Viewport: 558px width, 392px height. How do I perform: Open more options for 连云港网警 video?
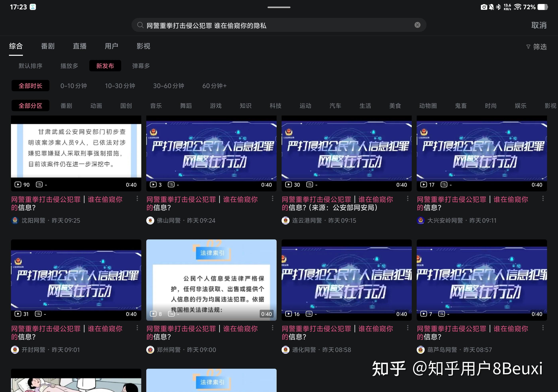click(408, 199)
